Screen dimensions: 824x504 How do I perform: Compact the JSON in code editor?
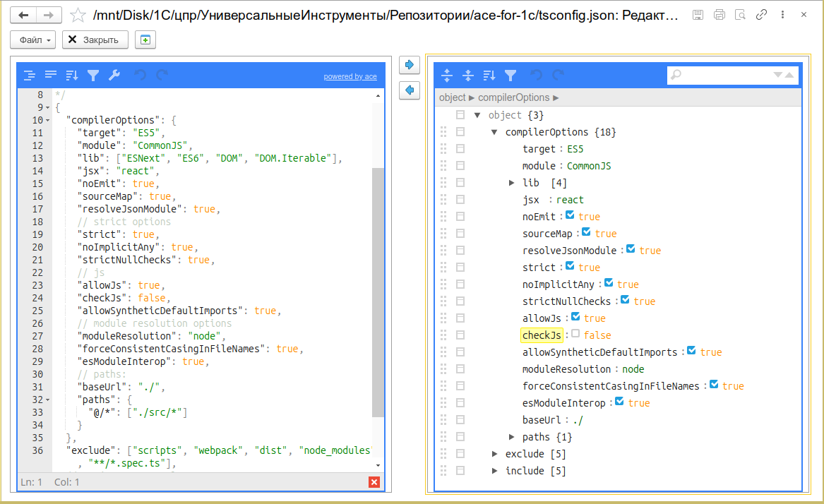coord(51,76)
